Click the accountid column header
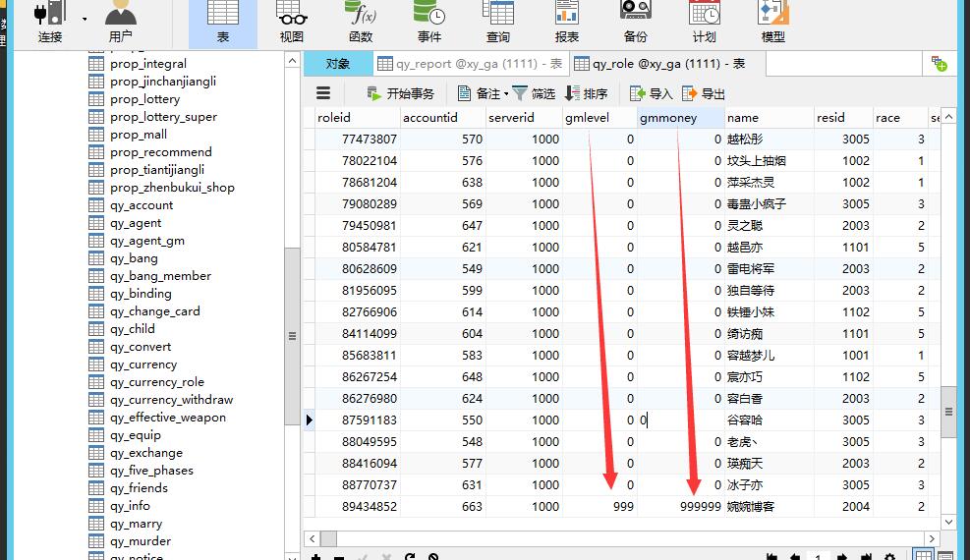The height and width of the screenshot is (560, 970). tap(442, 118)
